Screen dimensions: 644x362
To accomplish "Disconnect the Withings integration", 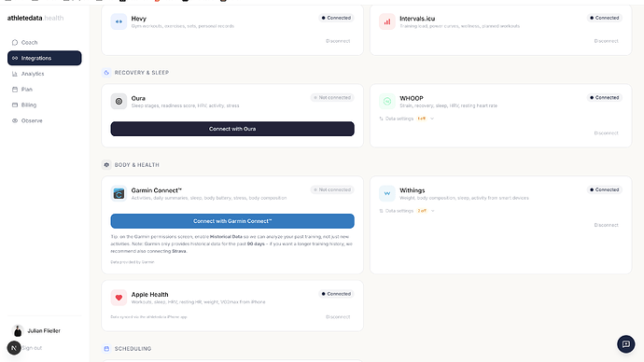I will [x=607, y=225].
